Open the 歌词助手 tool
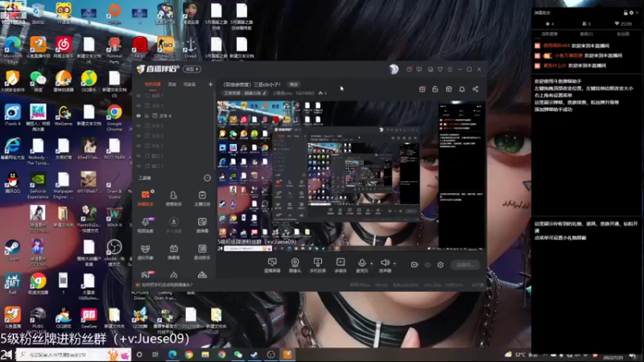 (x=202, y=252)
